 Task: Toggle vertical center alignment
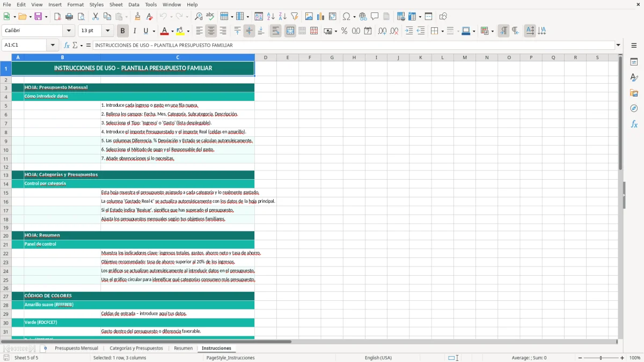[249, 31]
